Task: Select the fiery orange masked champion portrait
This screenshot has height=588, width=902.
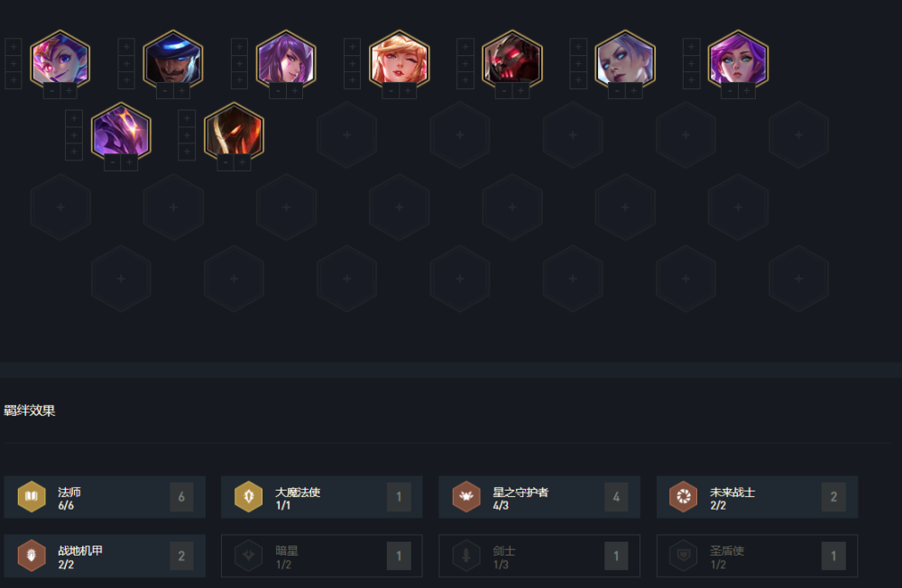Action: [235, 131]
